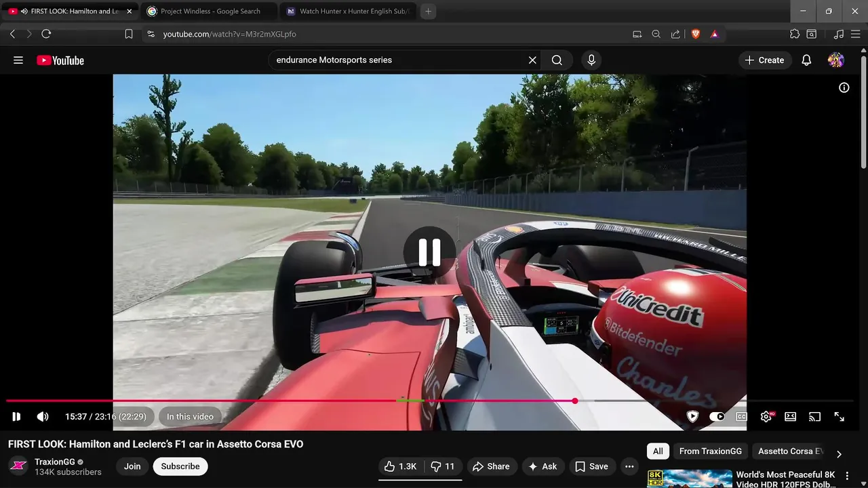Viewport: 868px width, 488px height.
Task: Pause the video using the bottom-left control
Action: pos(16,417)
